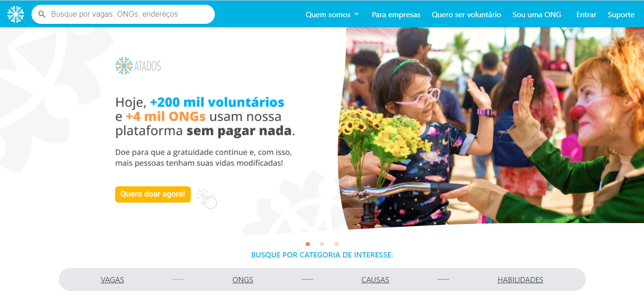Select the ONGS category
The width and height of the screenshot is (644, 300).
click(243, 280)
